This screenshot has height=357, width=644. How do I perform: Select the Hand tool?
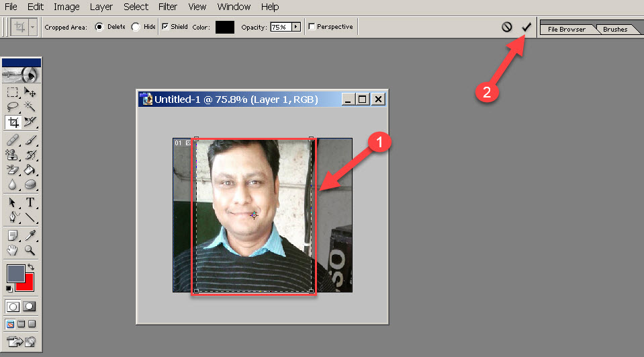coord(13,249)
